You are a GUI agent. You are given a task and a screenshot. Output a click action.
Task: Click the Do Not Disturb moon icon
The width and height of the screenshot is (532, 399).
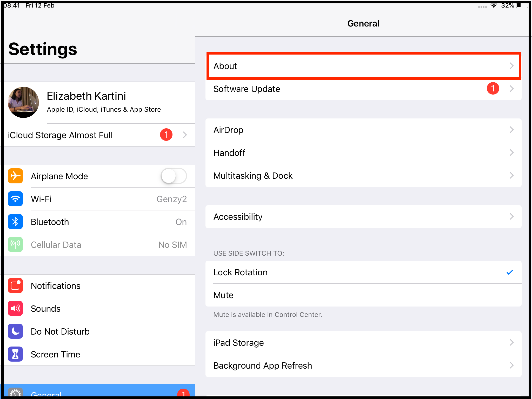15,331
